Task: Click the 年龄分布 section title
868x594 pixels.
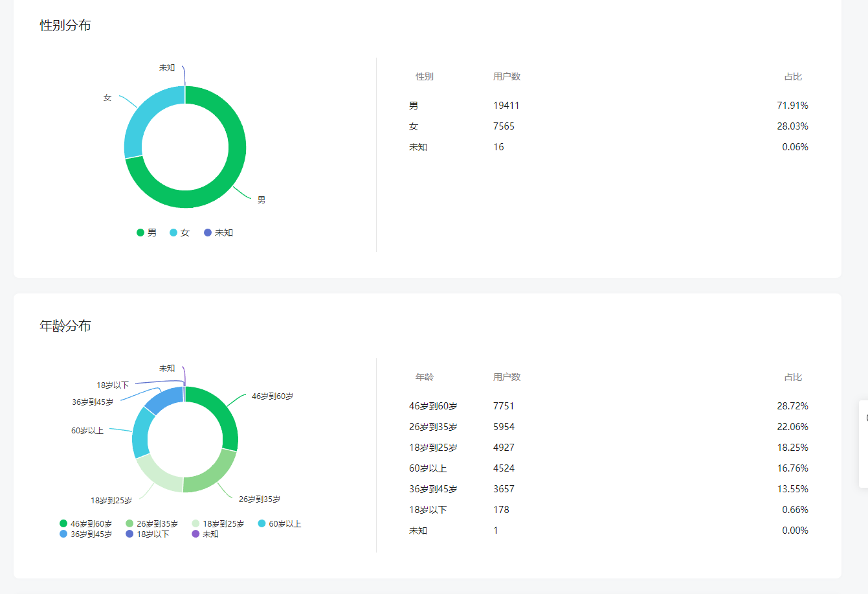Action: click(65, 326)
